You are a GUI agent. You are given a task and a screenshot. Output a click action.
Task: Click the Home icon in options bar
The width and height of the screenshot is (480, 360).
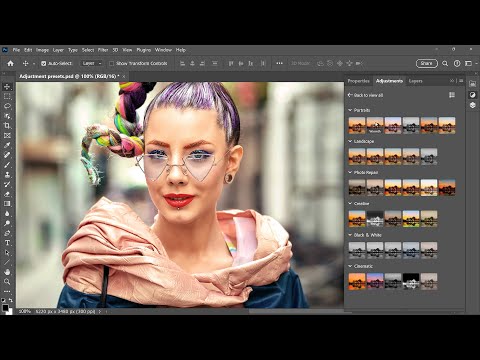click(x=11, y=63)
